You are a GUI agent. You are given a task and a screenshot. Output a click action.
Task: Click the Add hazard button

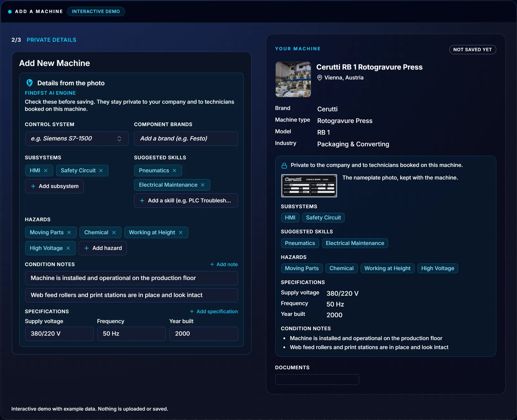[x=103, y=248]
